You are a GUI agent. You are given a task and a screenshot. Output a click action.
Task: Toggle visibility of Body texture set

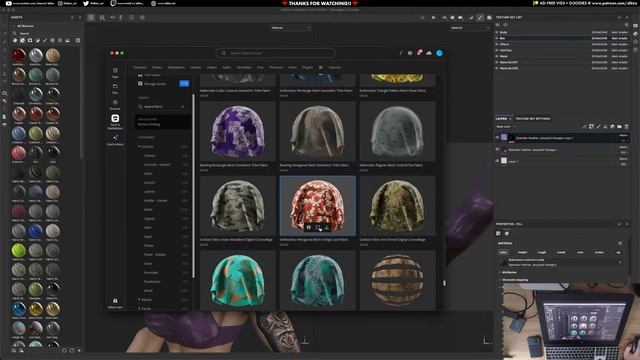pyautogui.click(x=497, y=32)
